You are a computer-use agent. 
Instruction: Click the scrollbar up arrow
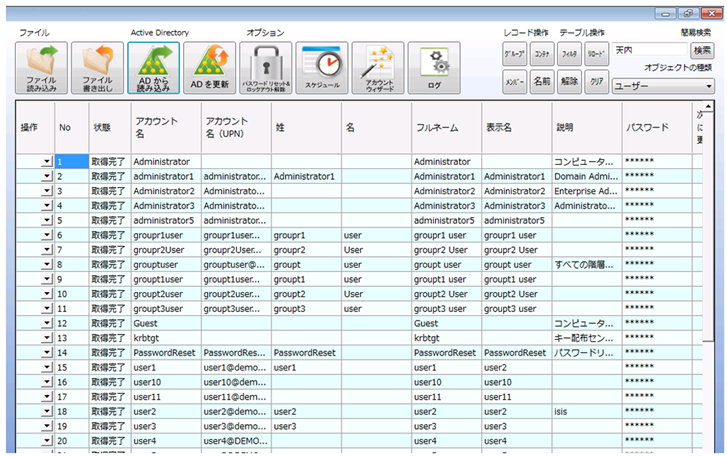click(x=708, y=107)
